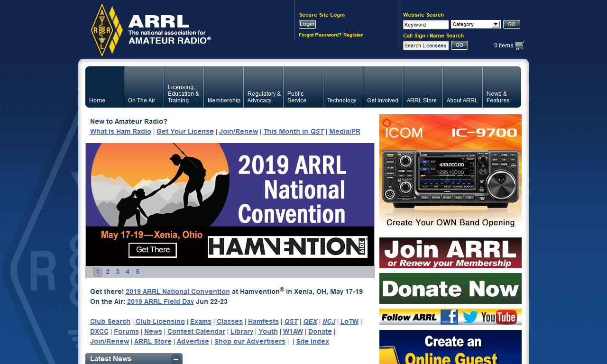
Task: Open LoTW link
Action: point(349,321)
